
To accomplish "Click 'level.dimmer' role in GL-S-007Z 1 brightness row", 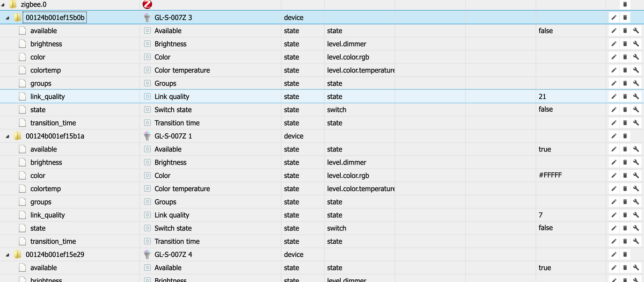I will click(x=347, y=162).
